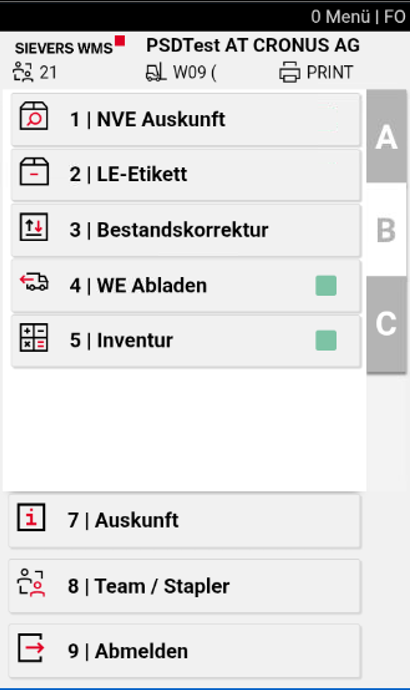Click the NVE Auskunft box-search icon
Screen dimensions: 410x690
[34, 116]
